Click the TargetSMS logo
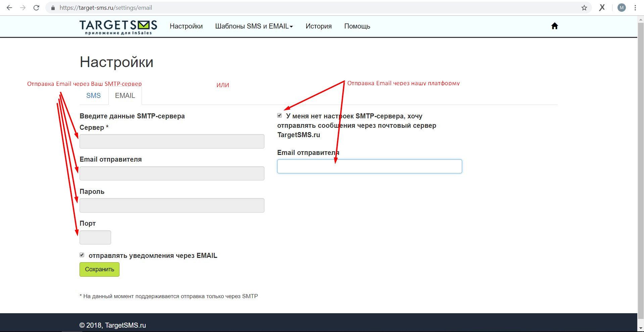 coord(118,27)
